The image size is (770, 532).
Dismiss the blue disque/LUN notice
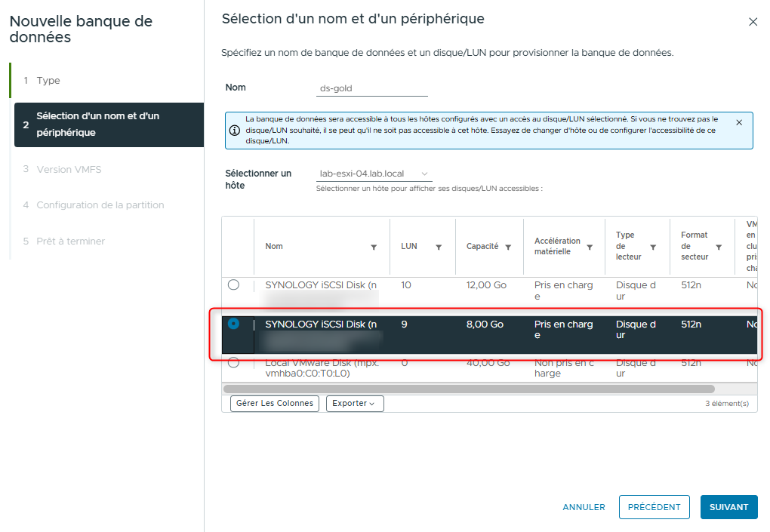[738, 121]
